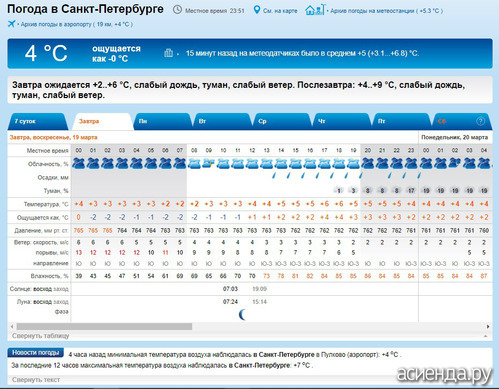The height and width of the screenshot is (389, 499).
Task: Click the cloud icon for hour 00 tomorrow
Action: tap(79, 163)
